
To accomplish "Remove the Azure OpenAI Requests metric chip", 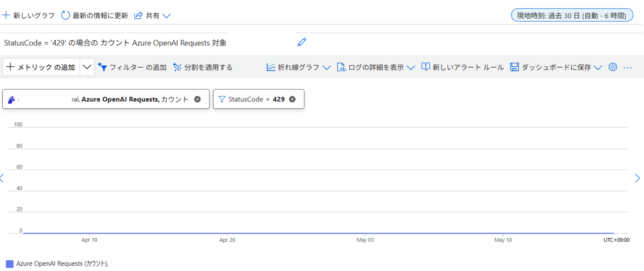I will click(198, 99).
